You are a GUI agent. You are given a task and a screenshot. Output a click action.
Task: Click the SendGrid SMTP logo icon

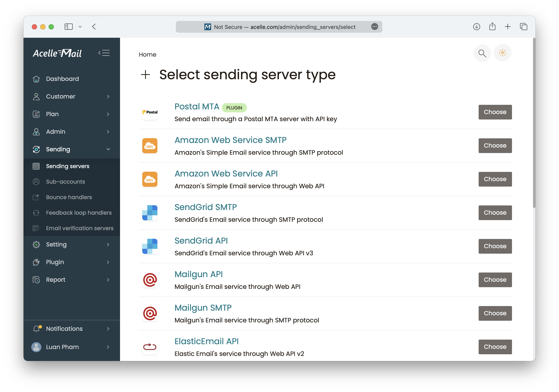point(150,213)
